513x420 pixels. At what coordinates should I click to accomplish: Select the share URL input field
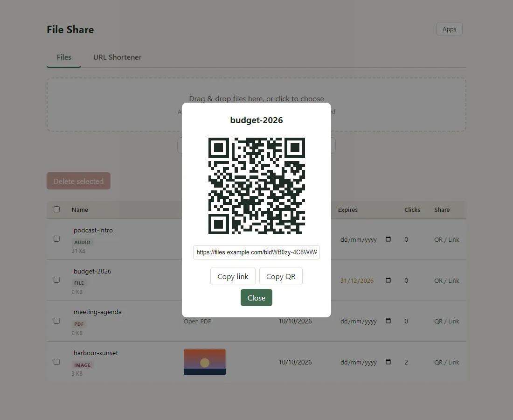click(256, 252)
